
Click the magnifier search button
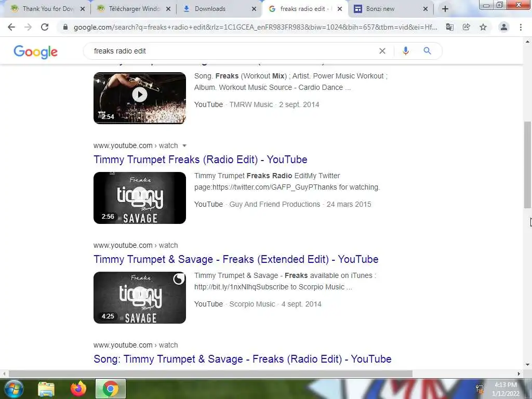click(x=427, y=51)
